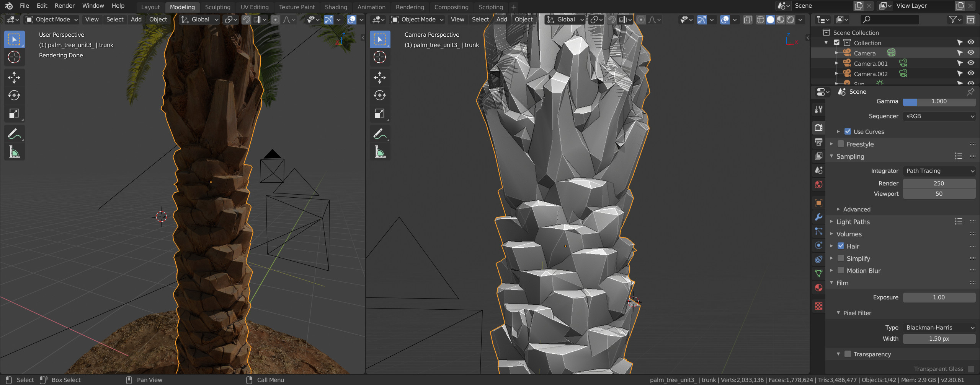
Task: Click the outliner search field
Action: click(890, 19)
